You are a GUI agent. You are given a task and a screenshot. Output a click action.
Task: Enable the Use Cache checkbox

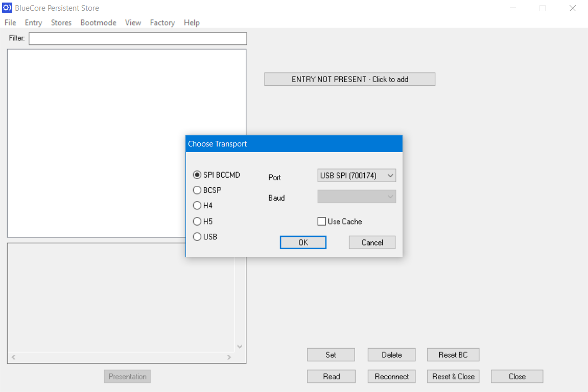coord(321,221)
